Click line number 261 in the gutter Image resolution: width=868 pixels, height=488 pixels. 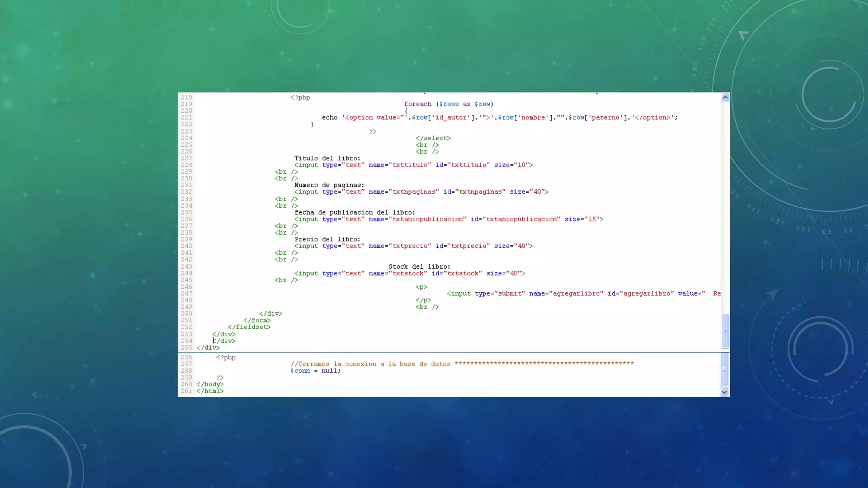pyautogui.click(x=186, y=391)
